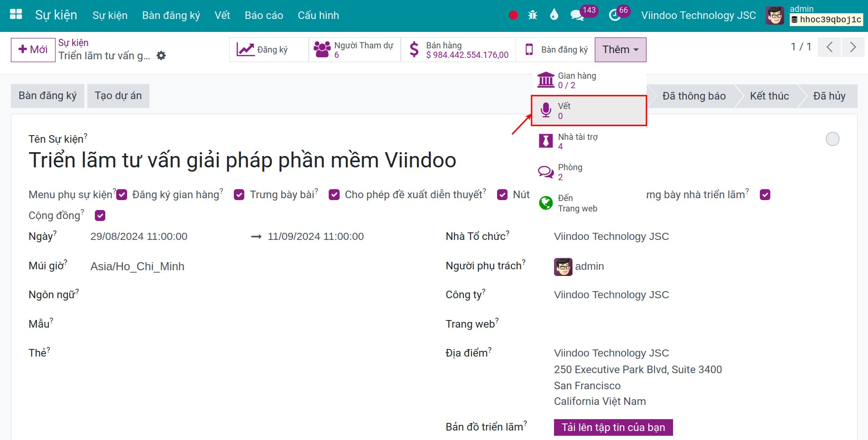Toggle Cho phép đề xuất diễn thuyết checkbox
Image resolution: width=868 pixels, height=440 pixels.
502,195
